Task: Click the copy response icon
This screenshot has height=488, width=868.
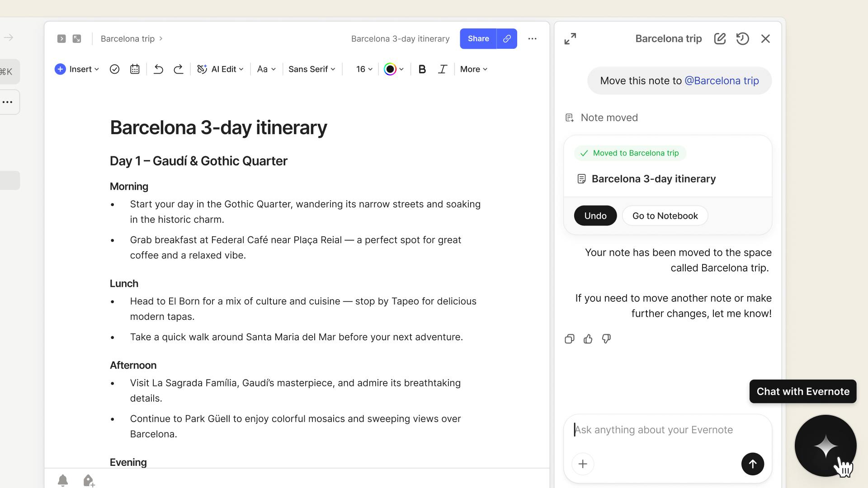Action: 569,339
